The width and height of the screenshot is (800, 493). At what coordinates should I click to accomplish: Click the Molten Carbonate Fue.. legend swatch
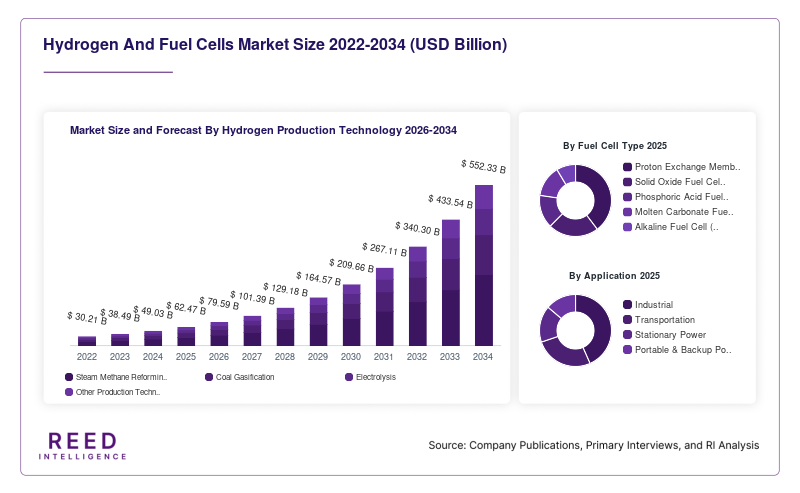[628, 212]
